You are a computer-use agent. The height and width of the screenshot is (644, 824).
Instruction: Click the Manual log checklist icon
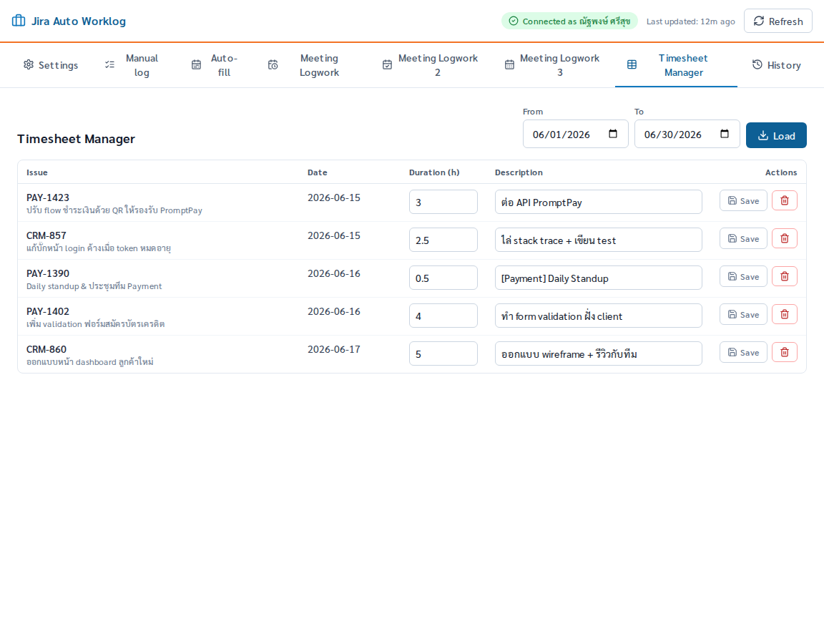point(109,64)
